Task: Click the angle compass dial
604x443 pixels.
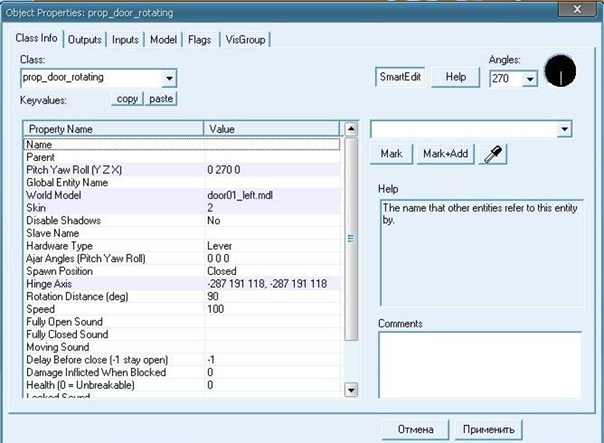Action: click(x=560, y=71)
